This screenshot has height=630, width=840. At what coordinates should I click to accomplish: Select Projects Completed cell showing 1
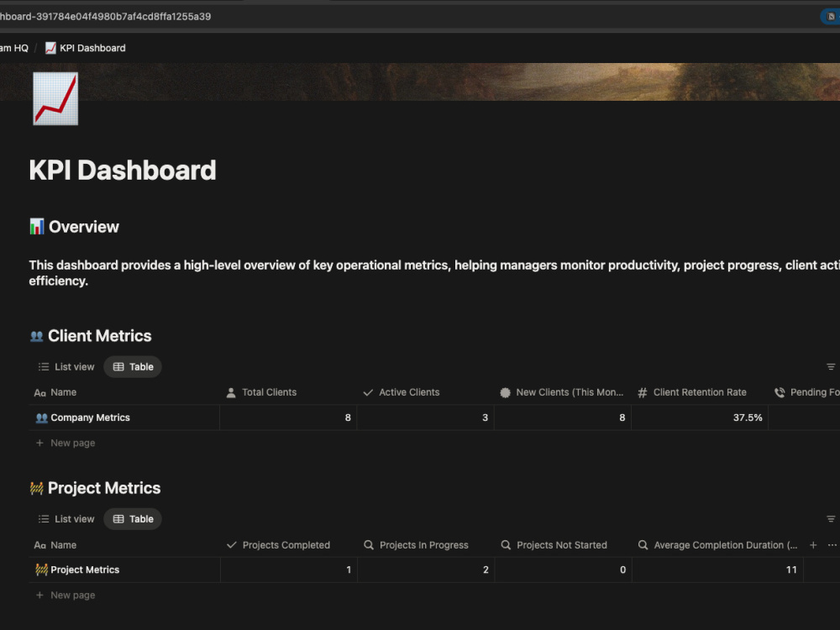tap(288, 570)
